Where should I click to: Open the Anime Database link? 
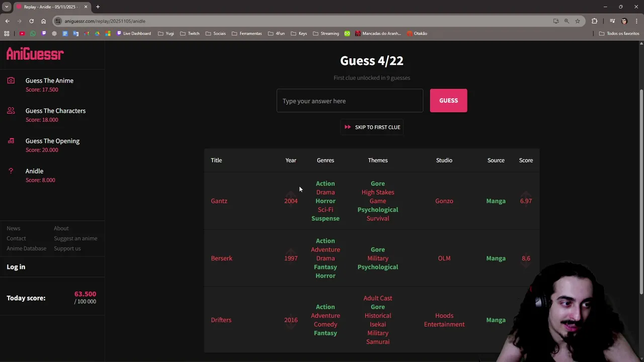coord(26,248)
